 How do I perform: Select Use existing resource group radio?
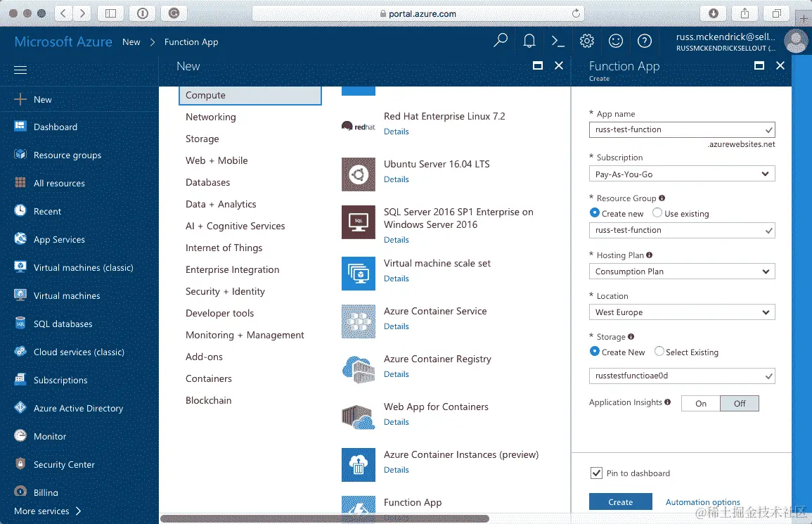click(657, 212)
